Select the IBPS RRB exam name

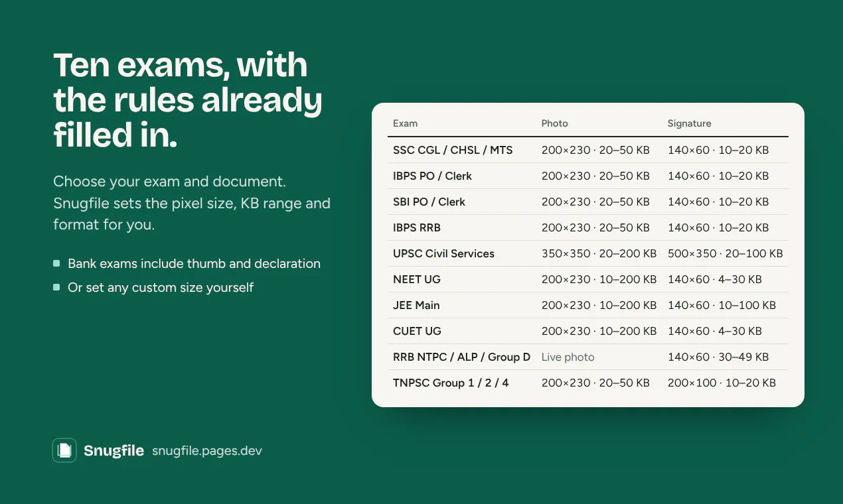coord(417,227)
